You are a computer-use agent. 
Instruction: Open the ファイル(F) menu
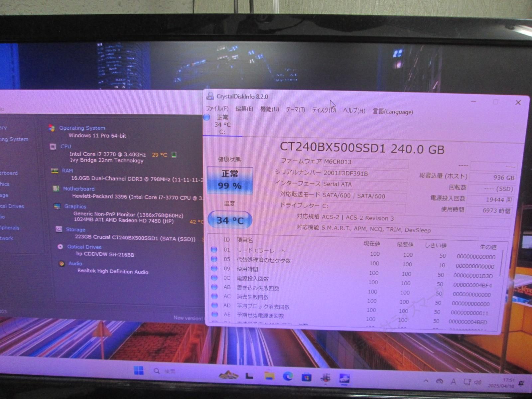[x=217, y=108]
